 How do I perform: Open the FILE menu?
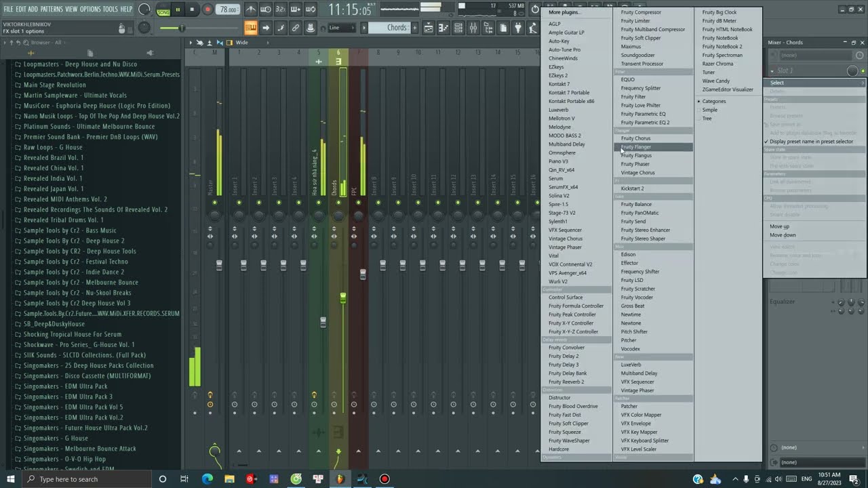8,9
